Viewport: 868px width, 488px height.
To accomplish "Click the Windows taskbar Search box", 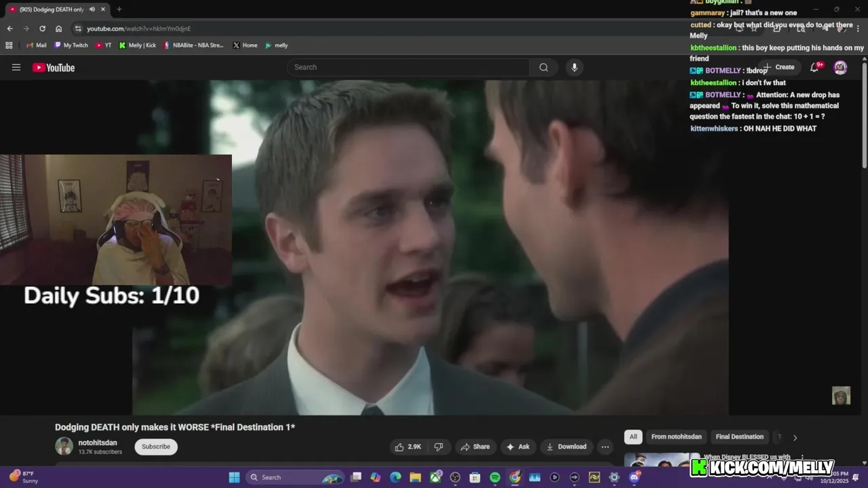I will click(296, 477).
